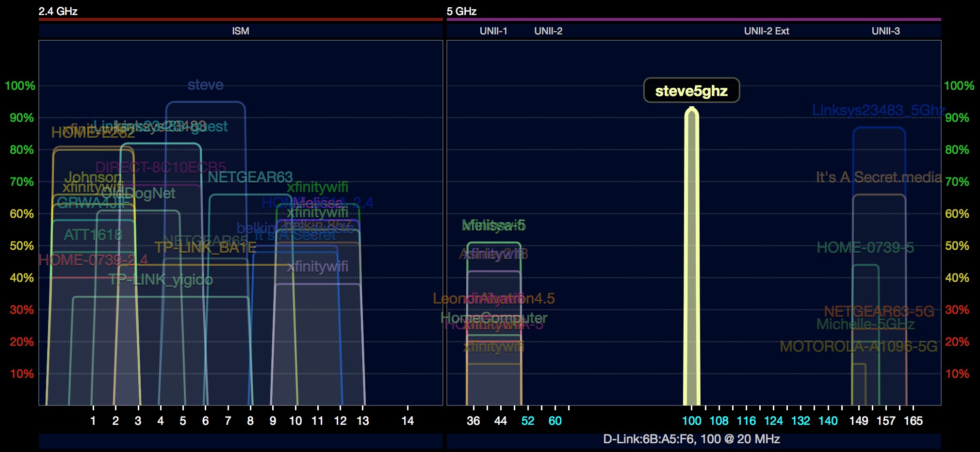The height and width of the screenshot is (452, 980).
Task: Click the OldDogNet network label
Action: coord(139,193)
